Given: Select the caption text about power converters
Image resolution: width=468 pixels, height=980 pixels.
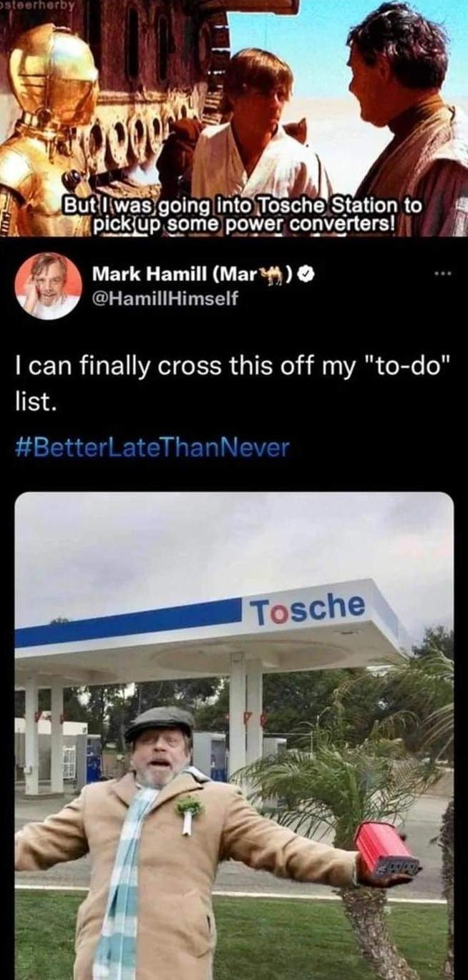Looking at the screenshot, I should pyautogui.click(x=234, y=215).
